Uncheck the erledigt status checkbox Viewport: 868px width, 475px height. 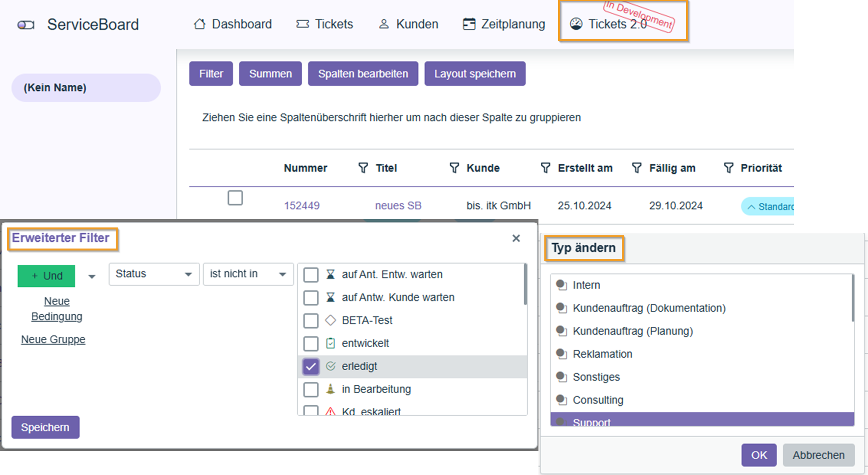click(311, 367)
